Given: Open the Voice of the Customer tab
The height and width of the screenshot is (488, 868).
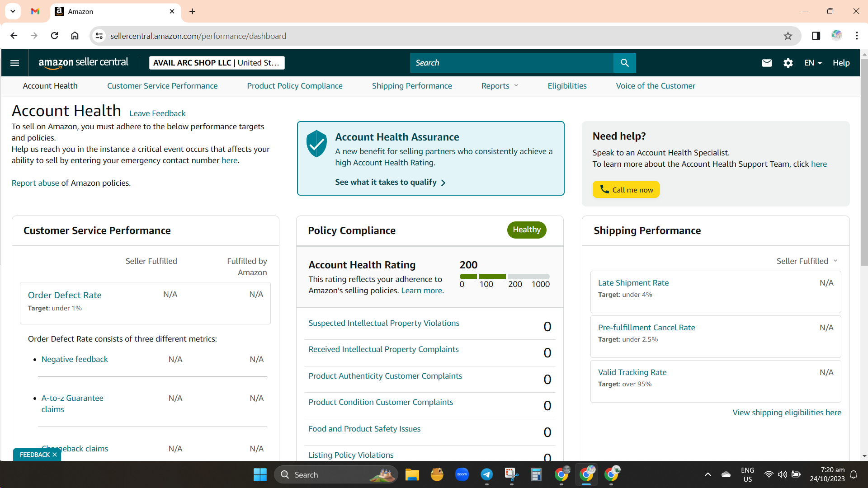Looking at the screenshot, I should [656, 86].
